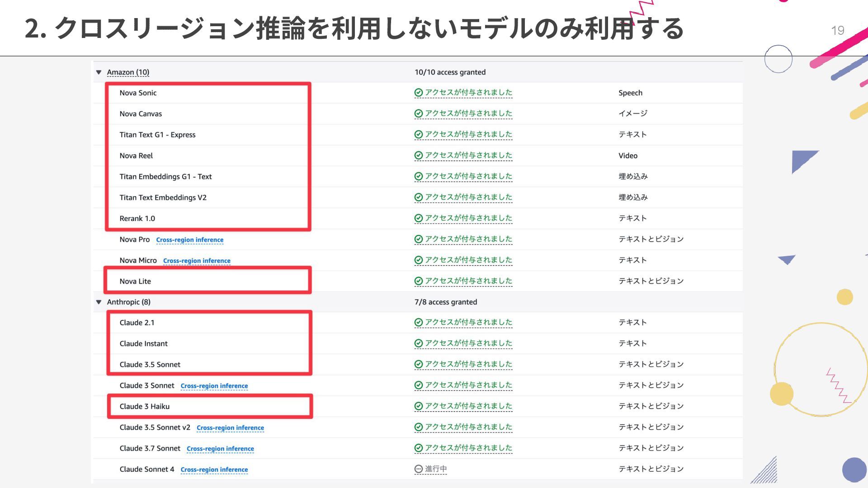Open Cross-region inference link beside Nova Micro
Image resolution: width=868 pixels, height=488 pixels.
(x=197, y=261)
